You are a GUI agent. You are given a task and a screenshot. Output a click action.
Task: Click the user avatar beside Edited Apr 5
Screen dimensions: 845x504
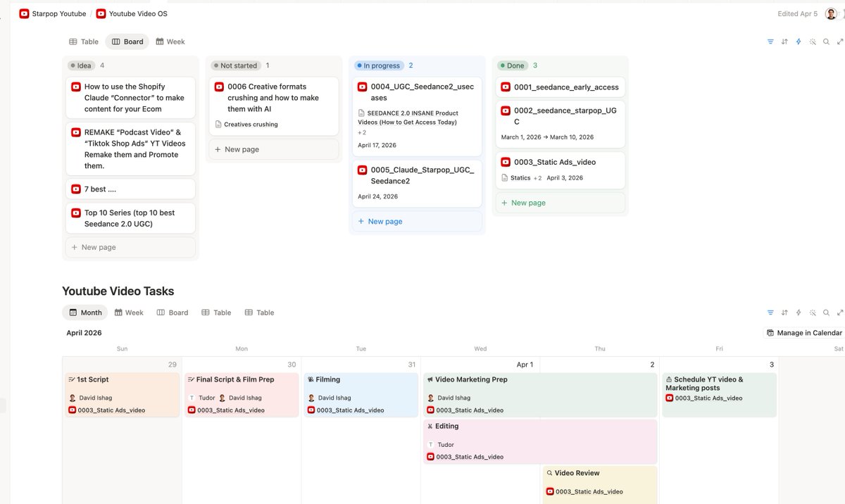click(831, 13)
